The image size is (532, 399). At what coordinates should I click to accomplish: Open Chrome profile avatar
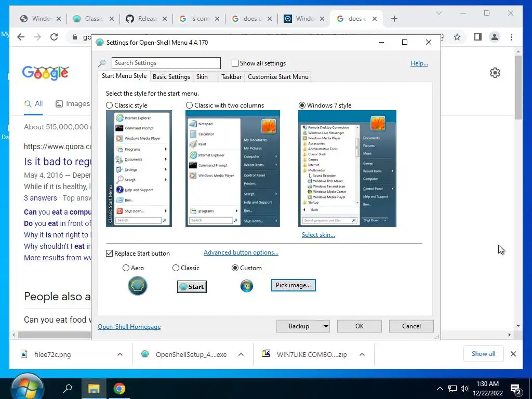(495, 37)
